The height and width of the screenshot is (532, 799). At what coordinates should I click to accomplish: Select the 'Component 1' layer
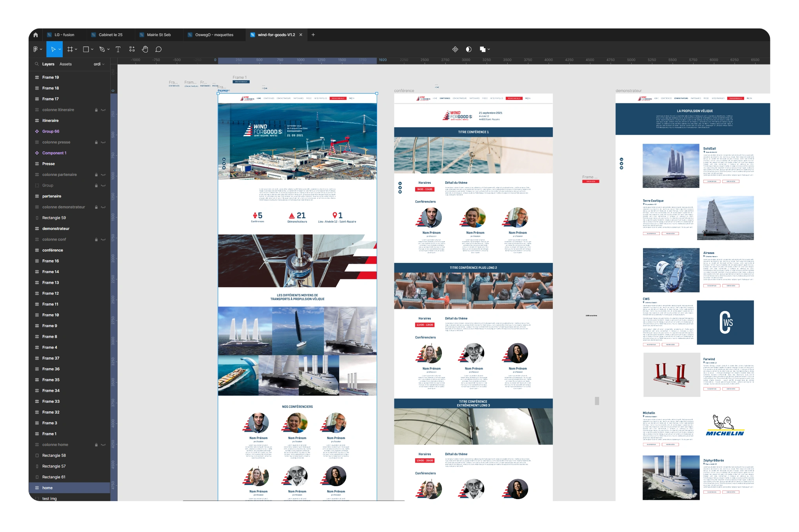pyautogui.click(x=69, y=153)
